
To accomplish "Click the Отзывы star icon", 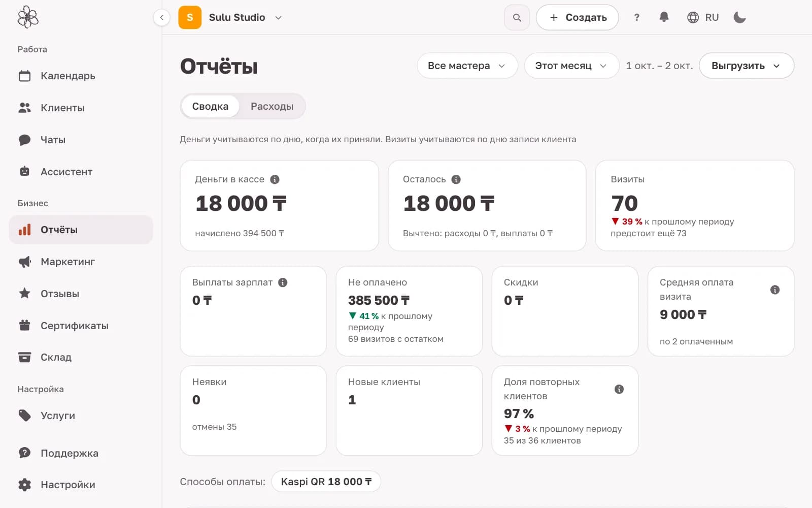I will point(24,293).
